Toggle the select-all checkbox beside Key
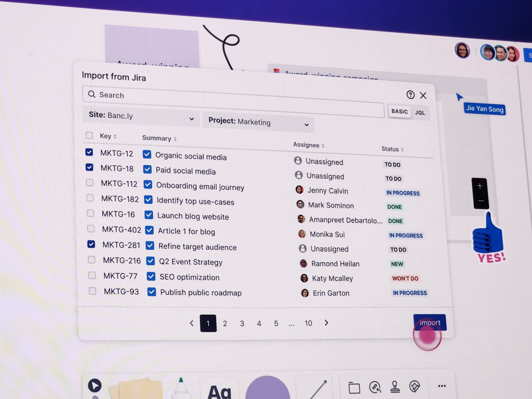The image size is (532, 399). (x=89, y=135)
